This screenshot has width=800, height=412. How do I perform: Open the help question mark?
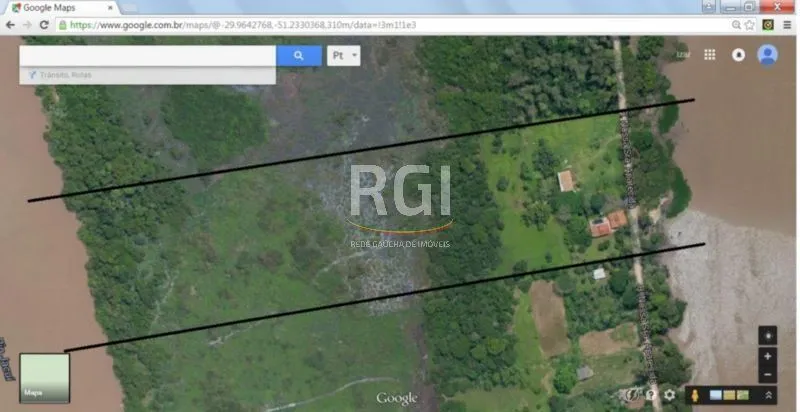(x=651, y=395)
